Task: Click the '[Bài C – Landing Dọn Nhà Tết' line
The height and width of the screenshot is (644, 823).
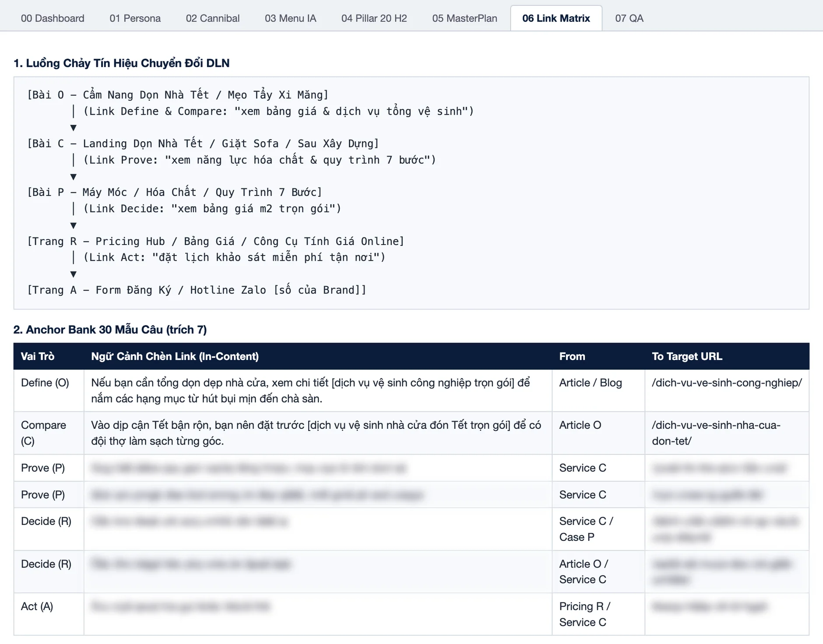Action: click(x=203, y=143)
